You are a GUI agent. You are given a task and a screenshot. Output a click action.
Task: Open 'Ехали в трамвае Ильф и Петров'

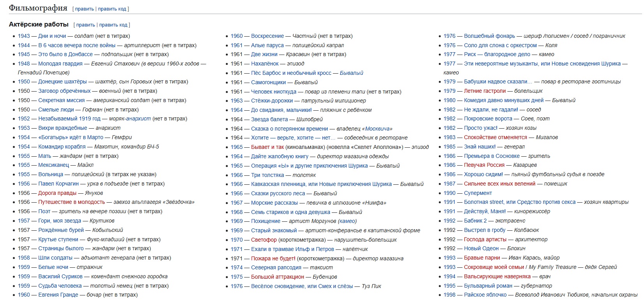(292, 249)
